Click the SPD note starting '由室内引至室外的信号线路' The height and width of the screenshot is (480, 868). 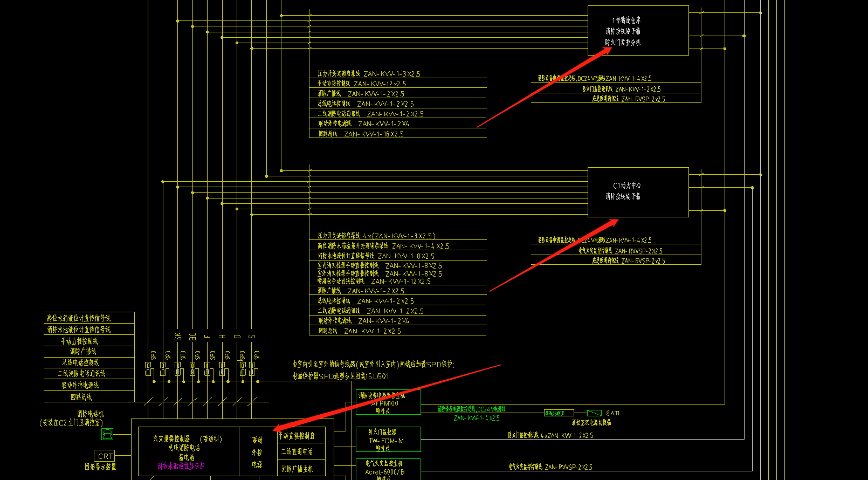[373, 365]
